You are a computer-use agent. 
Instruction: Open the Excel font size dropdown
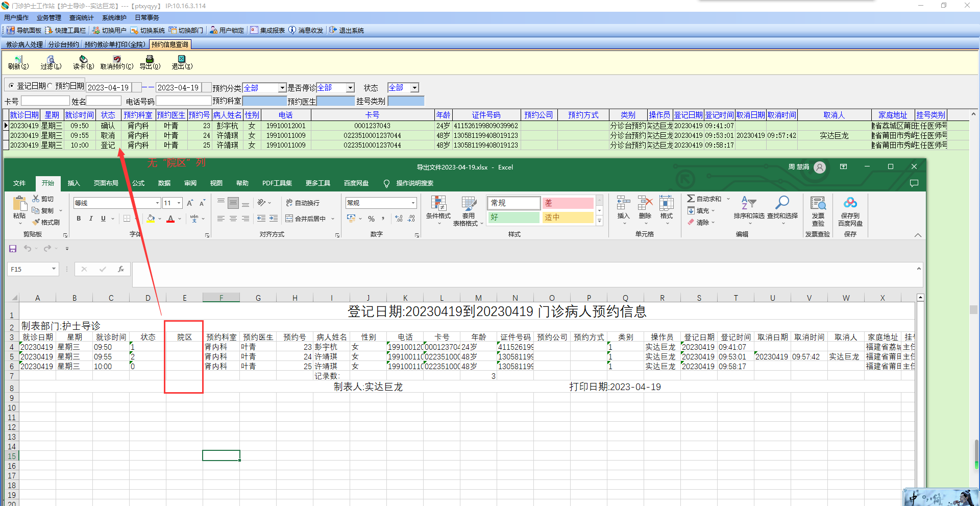click(x=179, y=203)
